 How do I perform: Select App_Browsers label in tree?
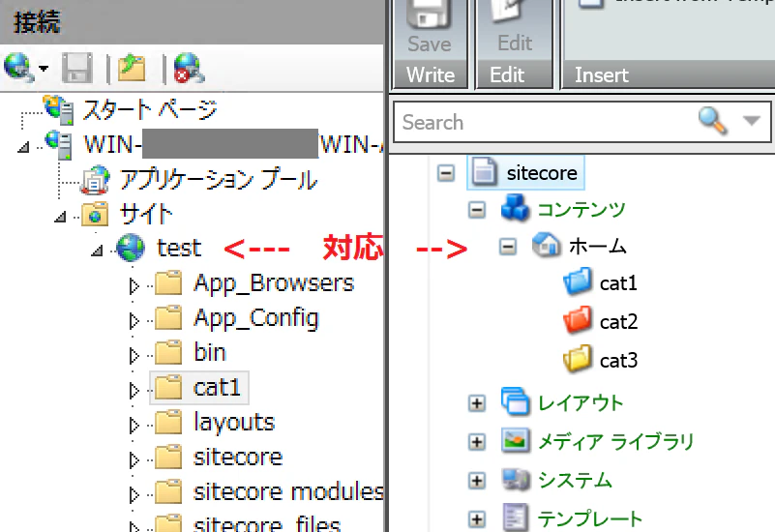click(274, 283)
